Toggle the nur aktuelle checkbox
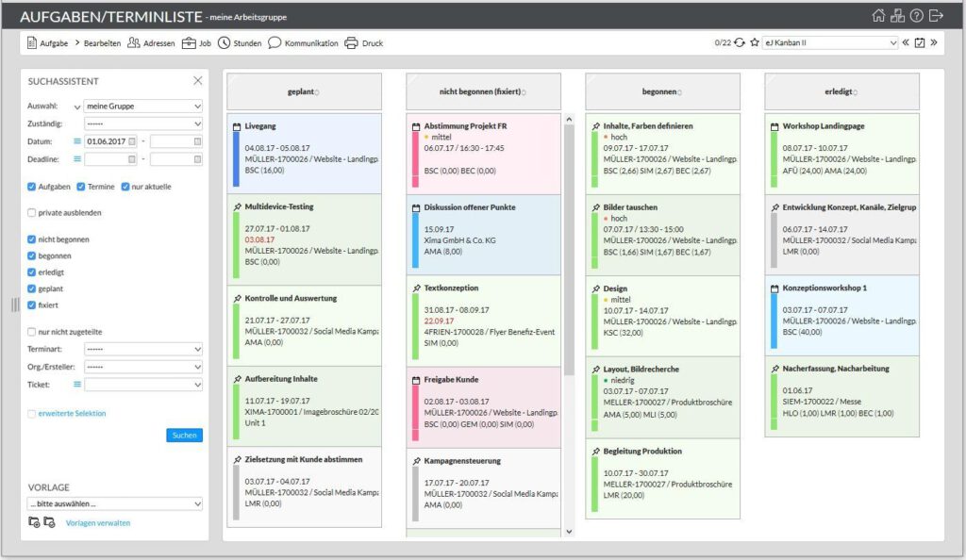Viewport: 966px width, 560px height. (x=125, y=187)
